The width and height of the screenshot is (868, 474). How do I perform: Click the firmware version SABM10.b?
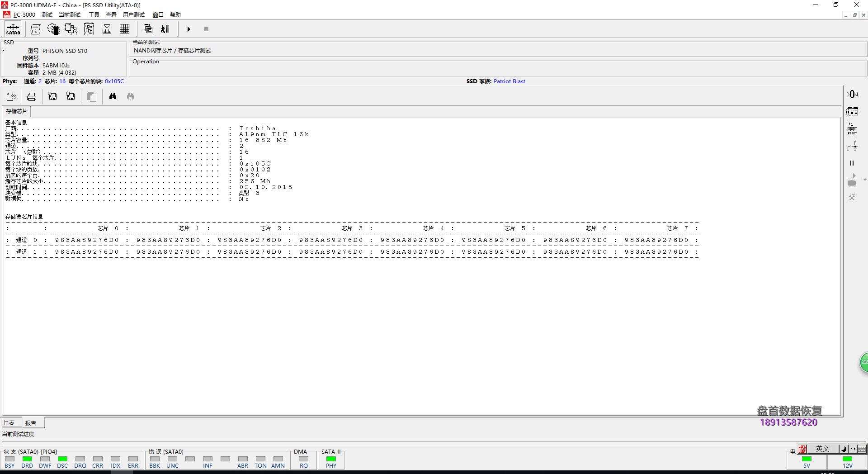click(56, 66)
